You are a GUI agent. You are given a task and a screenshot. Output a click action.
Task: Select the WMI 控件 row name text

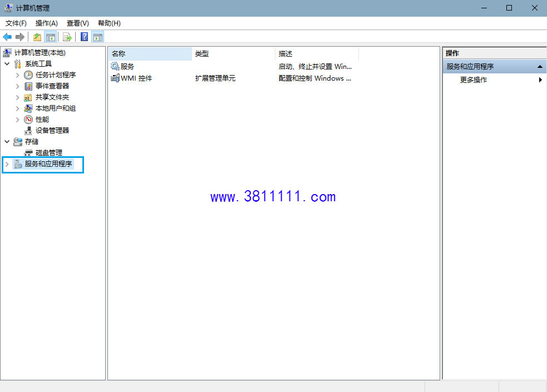(x=136, y=78)
